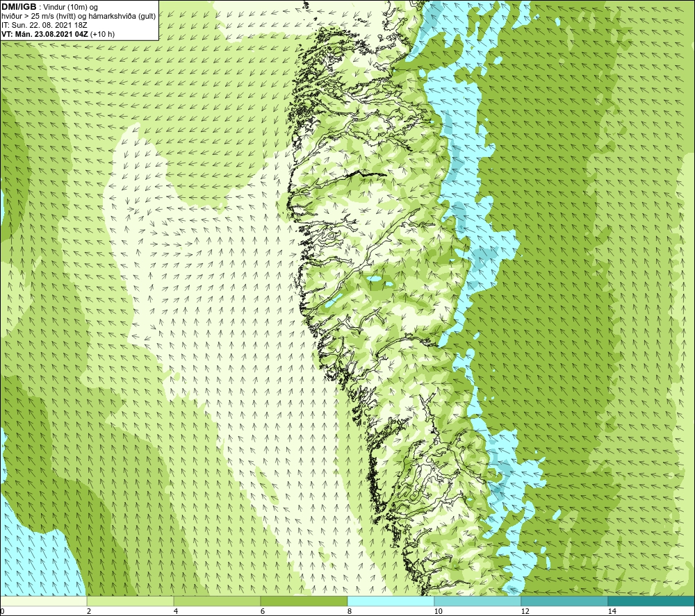The width and height of the screenshot is (695, 616).
Task: Select the 10–12 m/s cyan swatch
Action: [x=478, y=601]
